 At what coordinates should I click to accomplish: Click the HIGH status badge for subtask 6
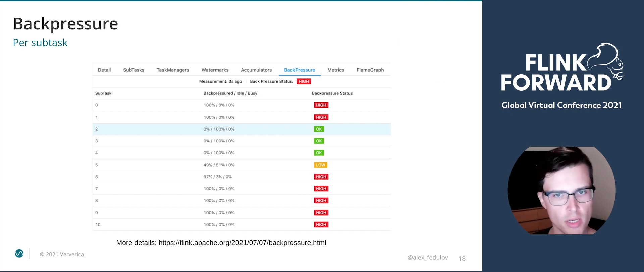(x=321, y=177)
